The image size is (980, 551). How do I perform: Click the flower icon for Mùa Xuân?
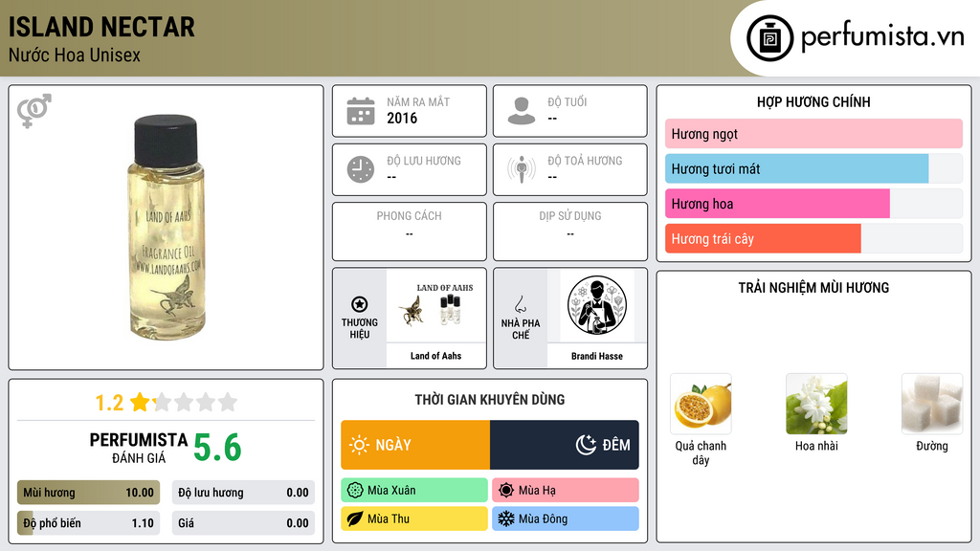pos(355,491)
